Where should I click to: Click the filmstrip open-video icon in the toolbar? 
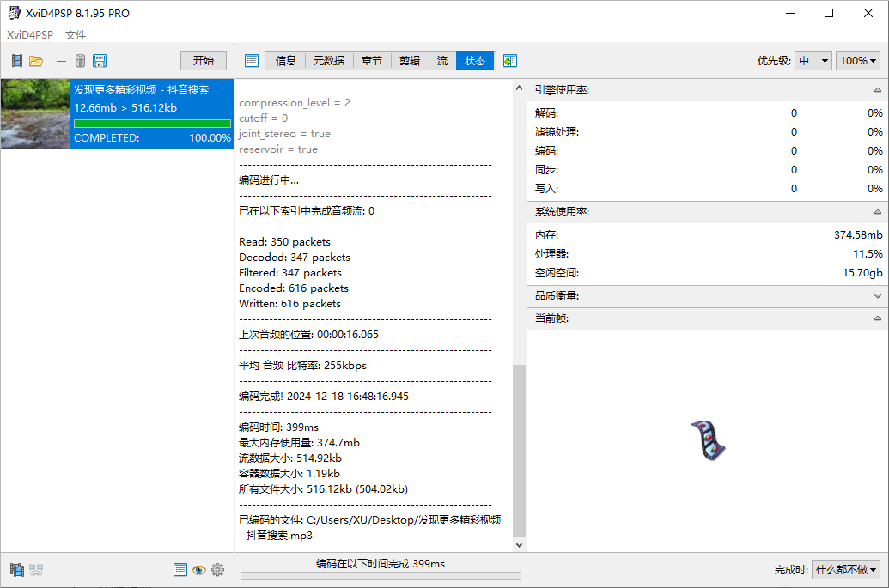[x=16, y=60]
